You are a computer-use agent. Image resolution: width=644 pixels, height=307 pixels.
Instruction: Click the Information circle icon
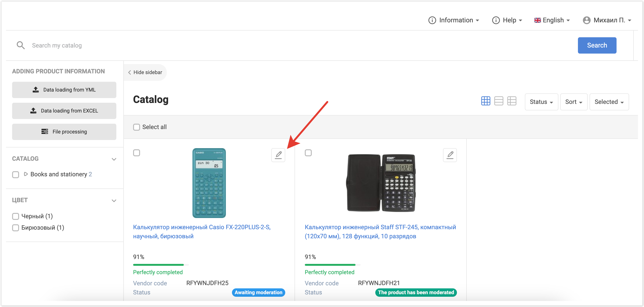coord(432,20)
